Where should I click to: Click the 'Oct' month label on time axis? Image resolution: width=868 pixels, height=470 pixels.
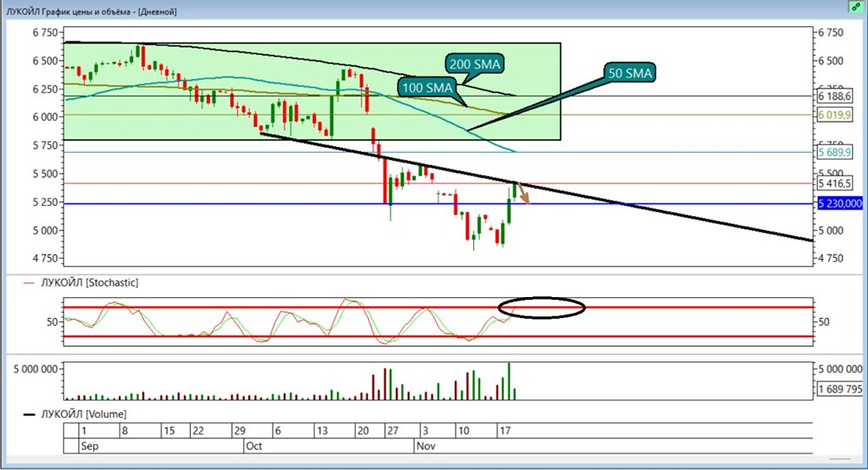(x=253, y=447)
